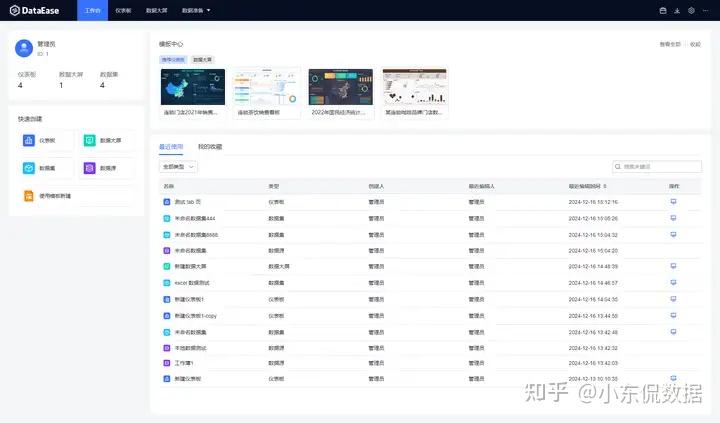Quick-create a new 数据大屏 screen

(108, 141)
